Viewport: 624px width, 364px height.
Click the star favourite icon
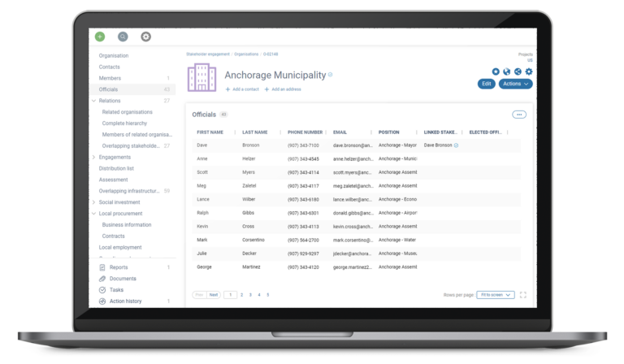(496, 71)
